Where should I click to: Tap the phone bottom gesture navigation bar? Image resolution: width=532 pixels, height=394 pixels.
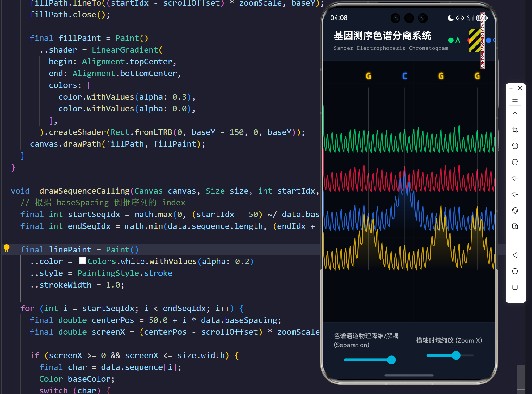(x=409, y=375)
